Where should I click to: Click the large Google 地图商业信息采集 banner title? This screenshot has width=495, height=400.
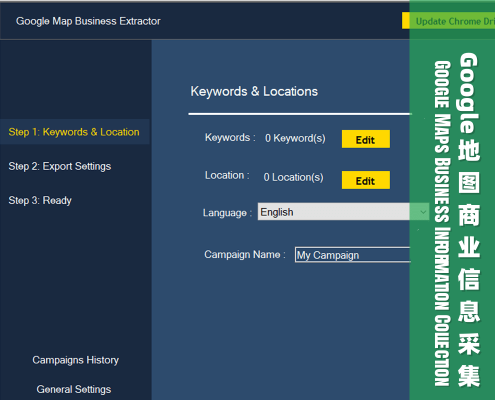(469, 220)
